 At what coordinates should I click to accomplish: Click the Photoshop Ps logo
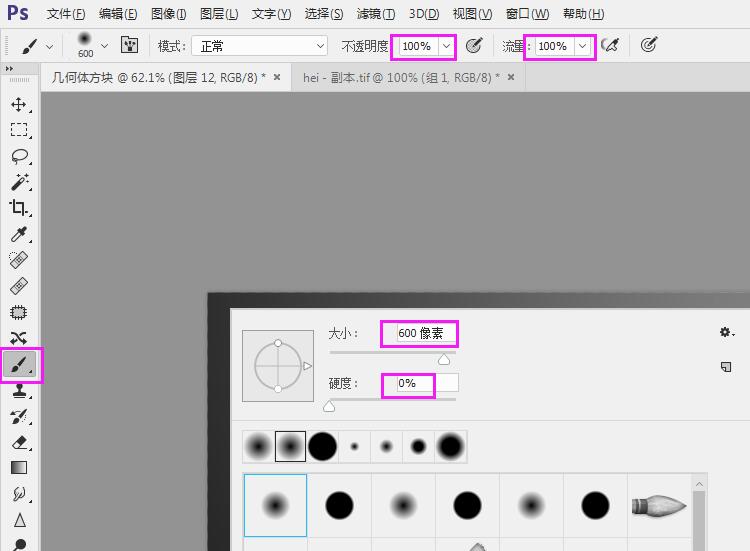tap(18, 13)
